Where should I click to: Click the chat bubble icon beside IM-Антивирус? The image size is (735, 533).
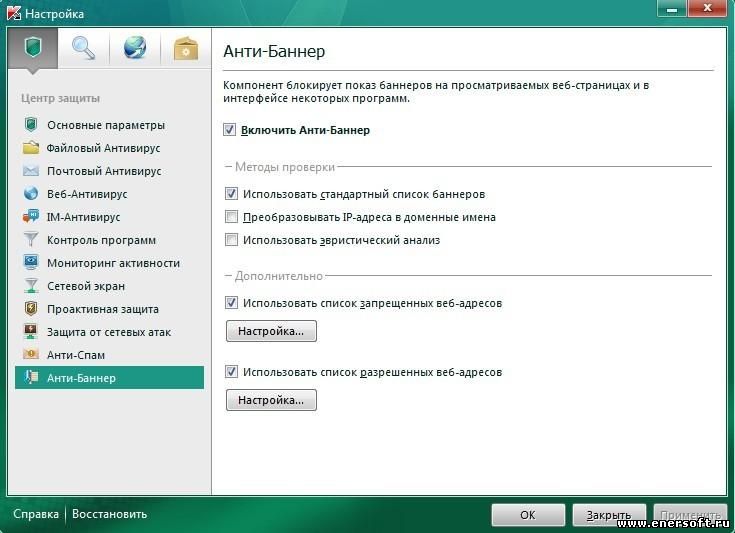31,217
